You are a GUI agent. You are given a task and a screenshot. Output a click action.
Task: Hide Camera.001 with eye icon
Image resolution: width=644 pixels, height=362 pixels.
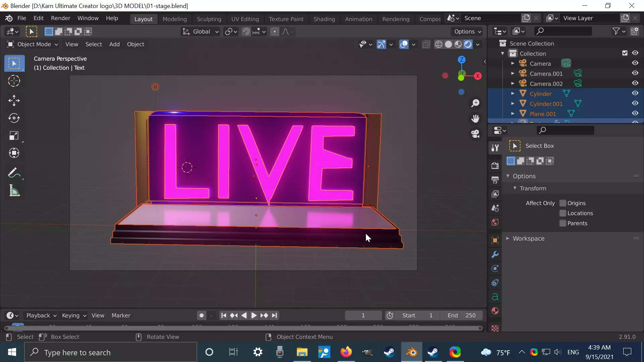tap(635, 73)
